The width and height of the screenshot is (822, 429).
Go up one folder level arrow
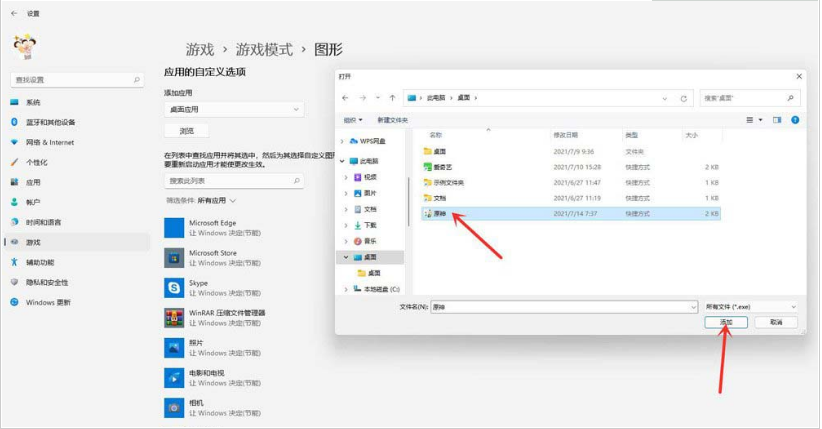[x=392, y=98]
